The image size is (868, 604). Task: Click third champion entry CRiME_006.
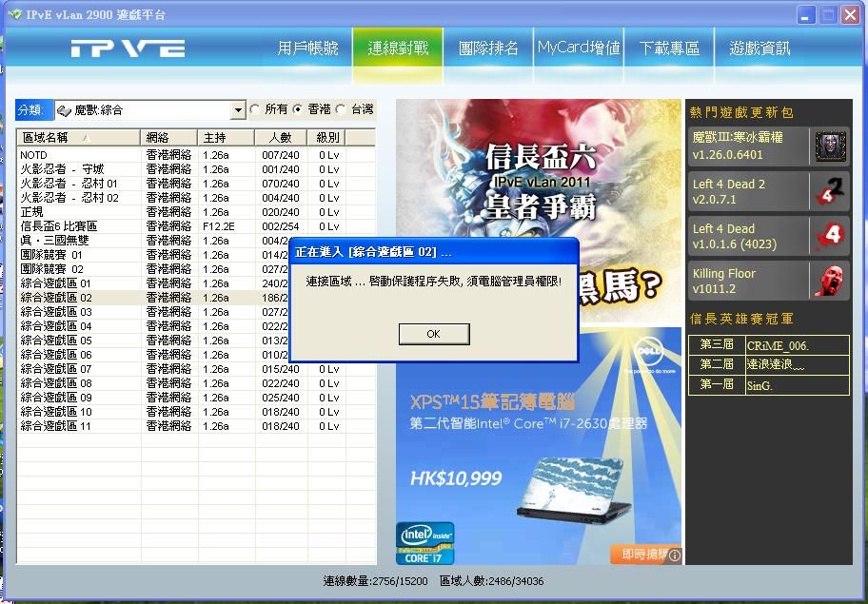(778, 345)
